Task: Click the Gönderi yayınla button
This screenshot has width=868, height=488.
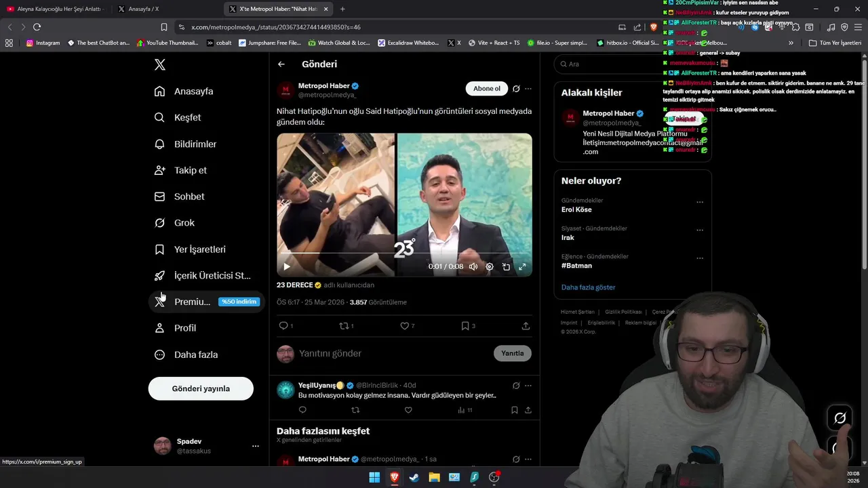Action: click(x=201, y=388)
